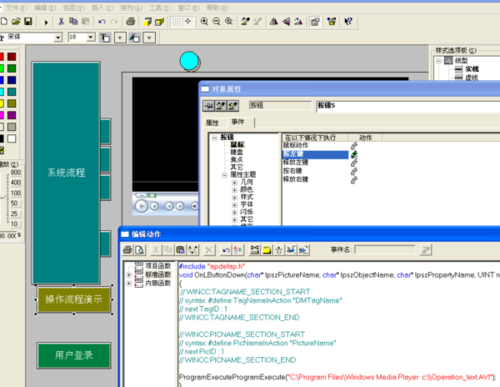Click the Runtime start arrow icon
The image size is (500, 387).
click(x=46, y=22)
